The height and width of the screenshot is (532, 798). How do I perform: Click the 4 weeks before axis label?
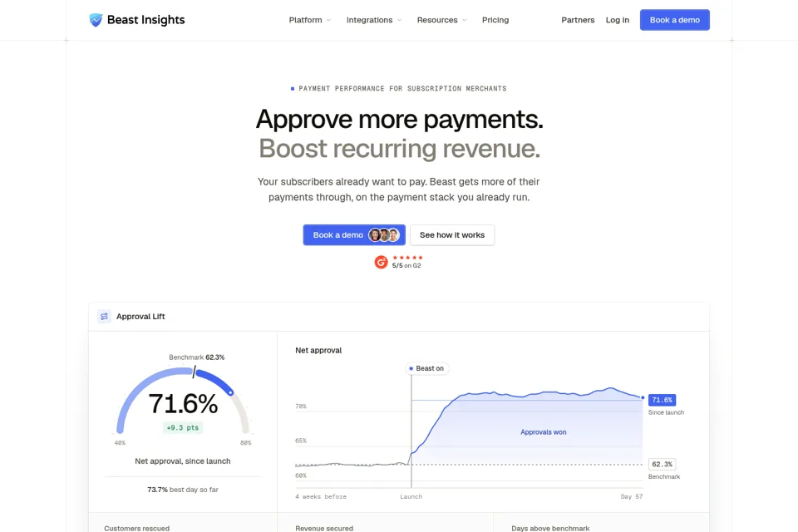(x=321, y=497)
